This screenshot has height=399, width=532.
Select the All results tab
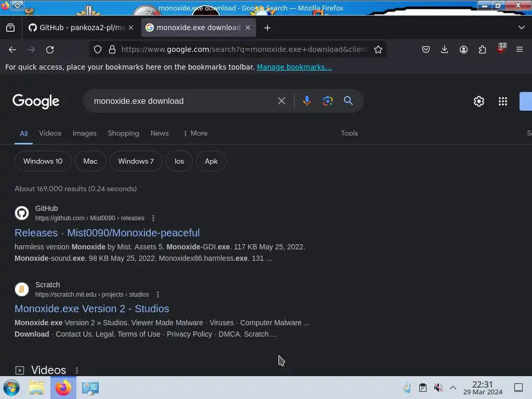click(23, 134)
